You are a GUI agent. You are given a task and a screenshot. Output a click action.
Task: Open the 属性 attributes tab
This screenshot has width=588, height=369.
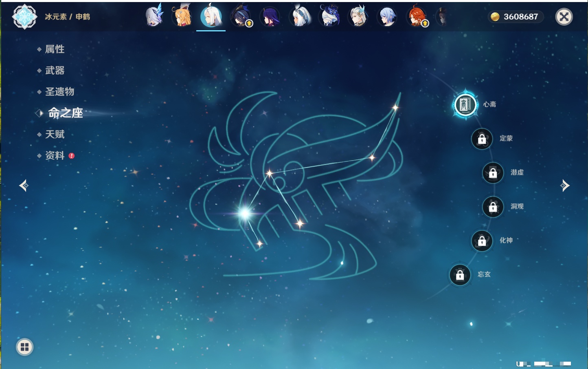(x=55, y=49)
